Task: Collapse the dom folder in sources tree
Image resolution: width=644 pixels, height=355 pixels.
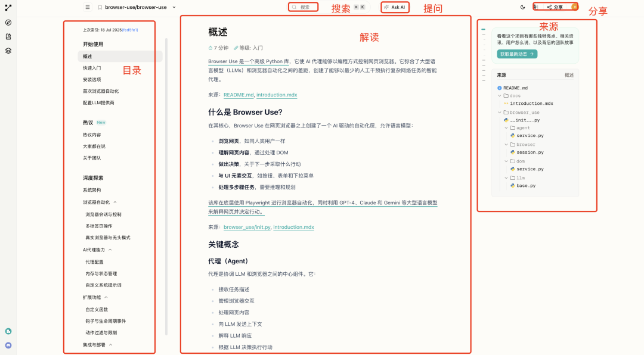Action: pyautogui.click(x=506, y=161)
